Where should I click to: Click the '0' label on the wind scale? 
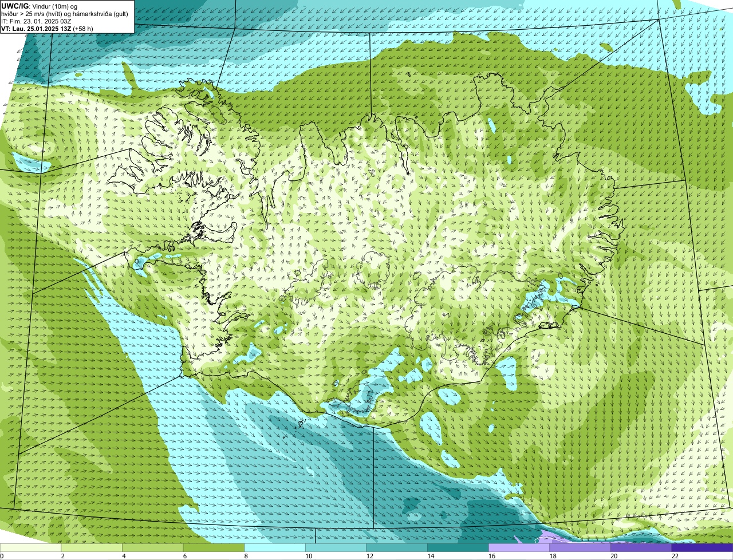coord(2,556)
